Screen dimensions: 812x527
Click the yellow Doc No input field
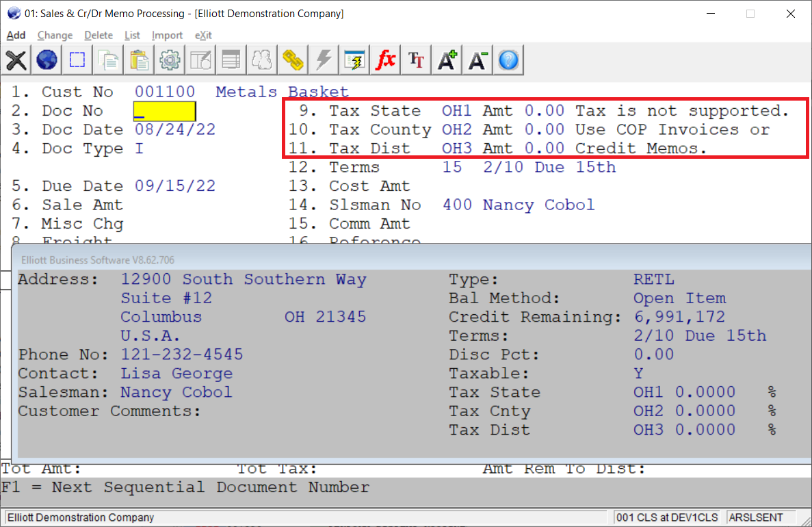[165, 111]
